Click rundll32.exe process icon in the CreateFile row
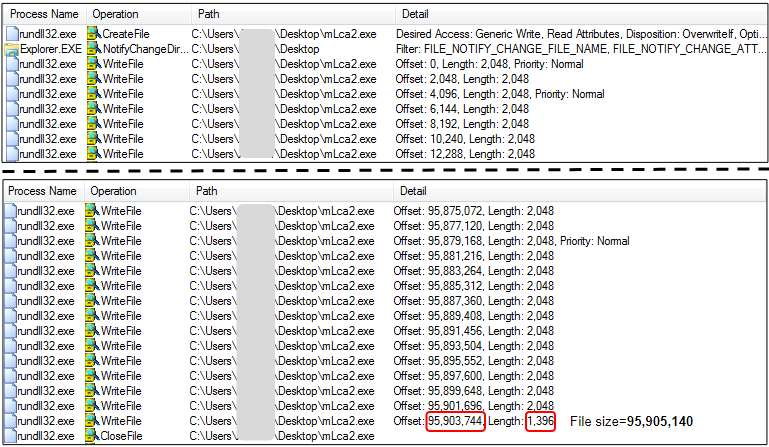This screenshot has height=447, width=769. coord(11,33)
